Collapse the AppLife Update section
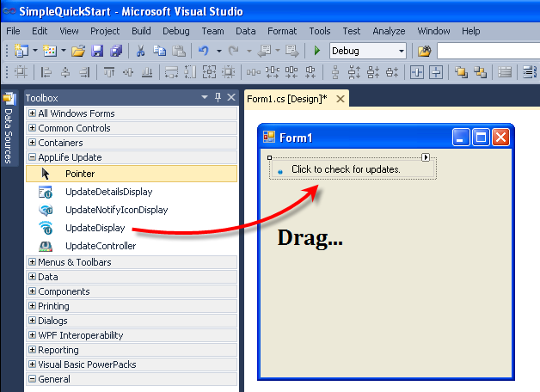 click(x=32, y=157)
